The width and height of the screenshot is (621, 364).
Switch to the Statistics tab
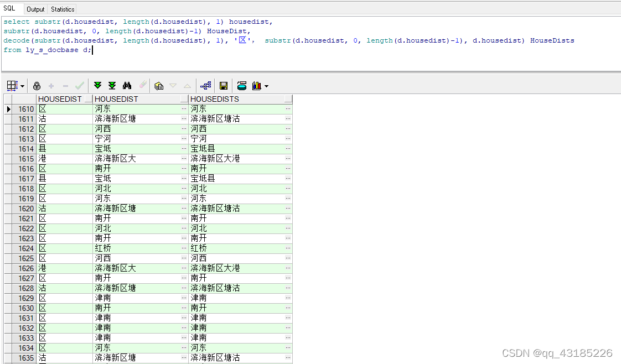point(62,9)
